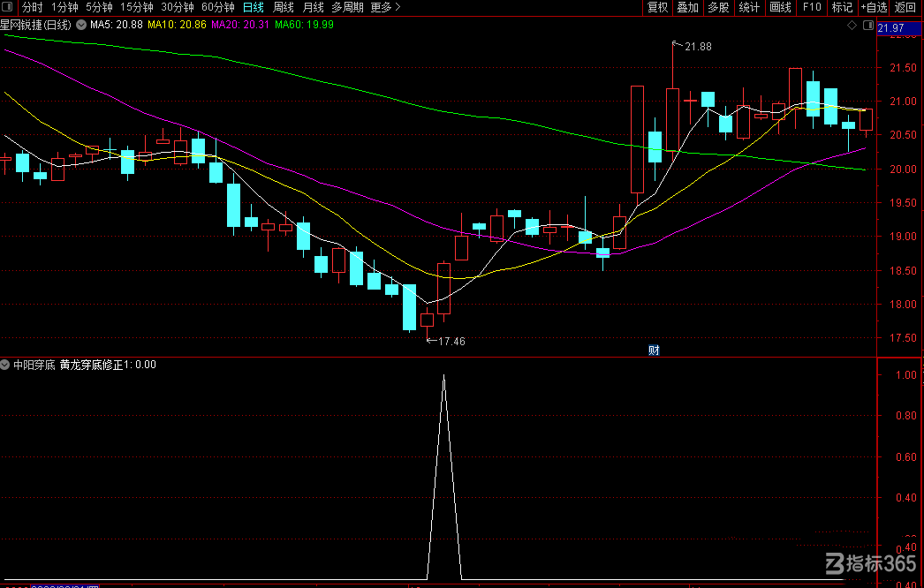This screenshot has height=588, width=924.
Task: Switch to 周线 weekly chart
Action: 284,7
